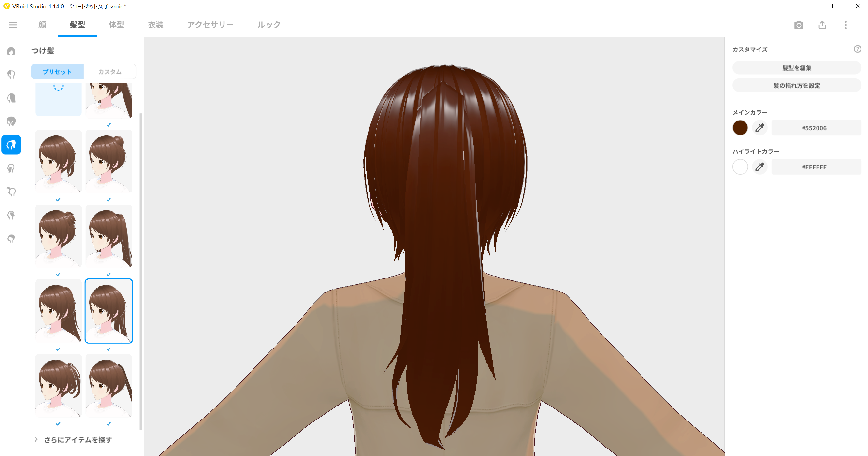868x456 pixels.
Task: Open the three-dot more options menu
Action: (846, 25)
